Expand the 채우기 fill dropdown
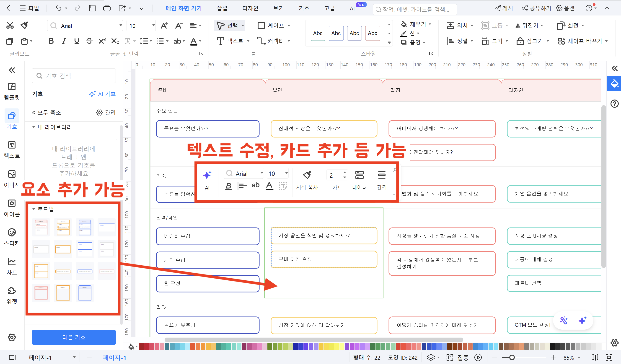This screenshot has height=364, width=621. tap(430, 24)
